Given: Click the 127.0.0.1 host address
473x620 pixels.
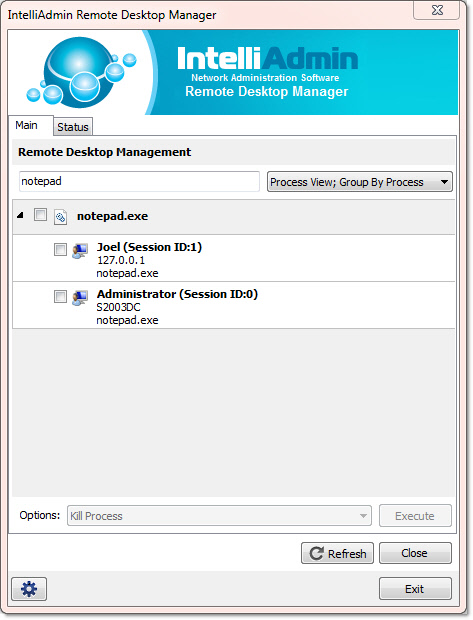Looking at the screenshot, I should 121,260.
